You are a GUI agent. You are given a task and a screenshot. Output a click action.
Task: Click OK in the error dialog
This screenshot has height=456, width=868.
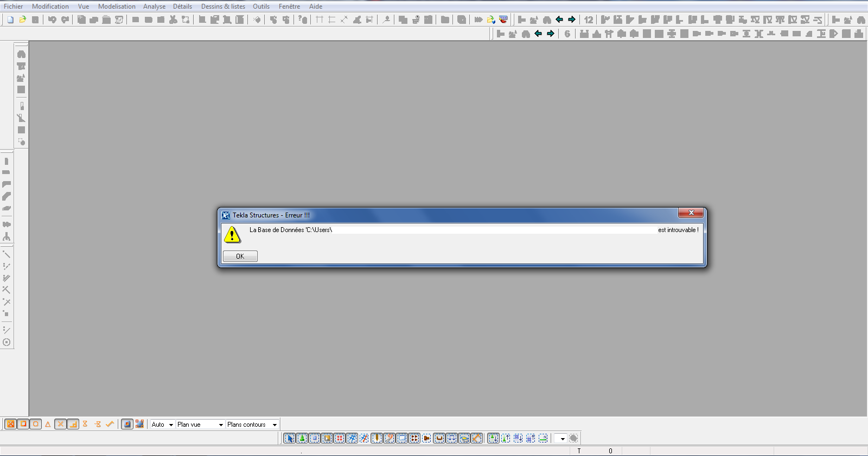pos(240,256)
